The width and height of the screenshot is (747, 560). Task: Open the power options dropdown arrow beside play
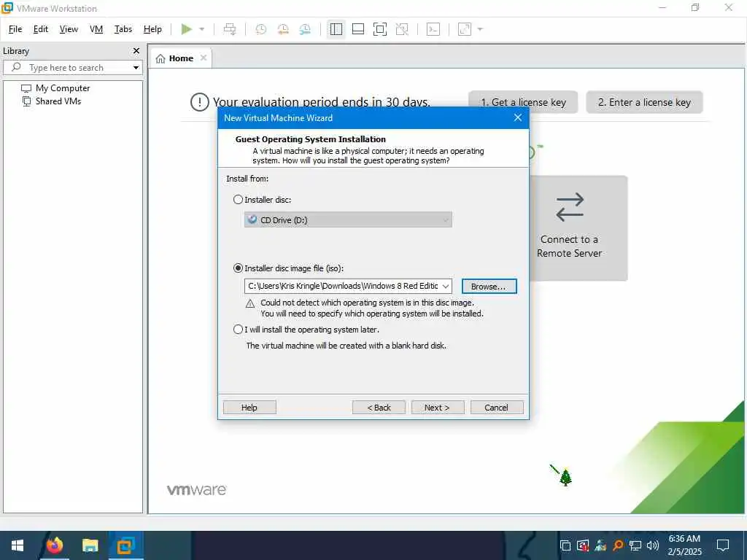tap(202, 29)
